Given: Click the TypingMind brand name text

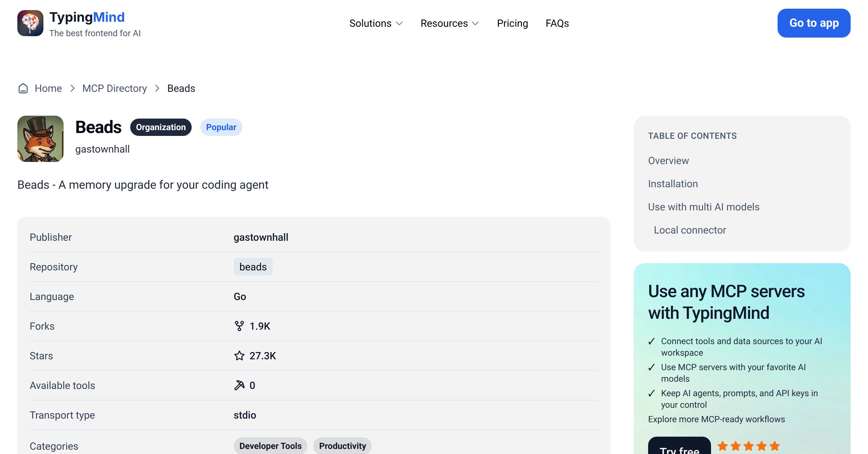Looking at the screenshot, I should pyautogui.click(x=87, y=17).
